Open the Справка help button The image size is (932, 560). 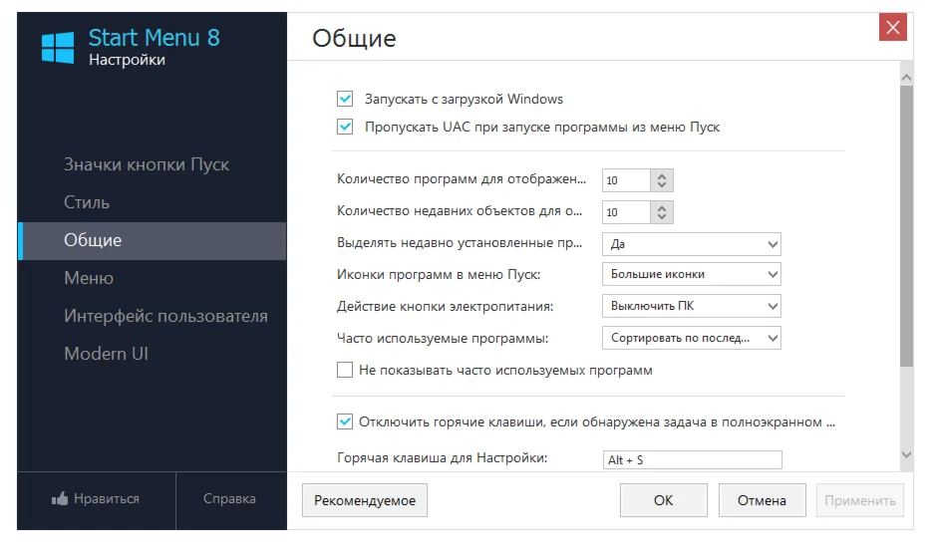click(x=230, y=499)
